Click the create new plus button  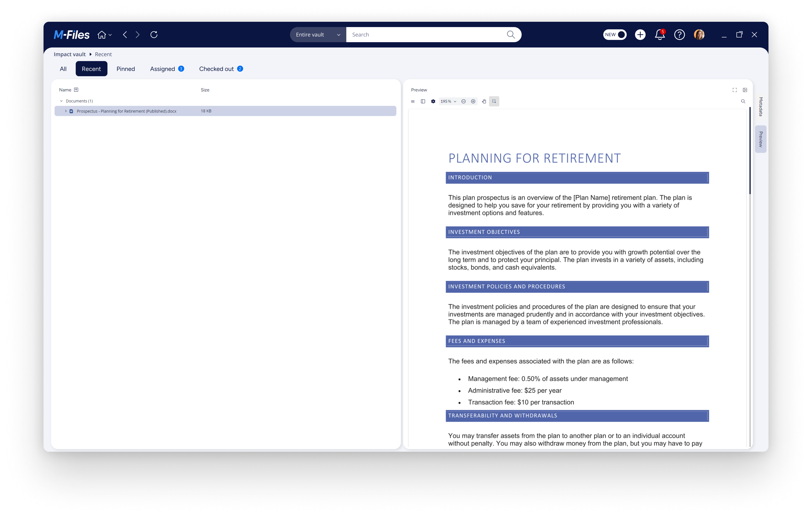pos(640,35)
